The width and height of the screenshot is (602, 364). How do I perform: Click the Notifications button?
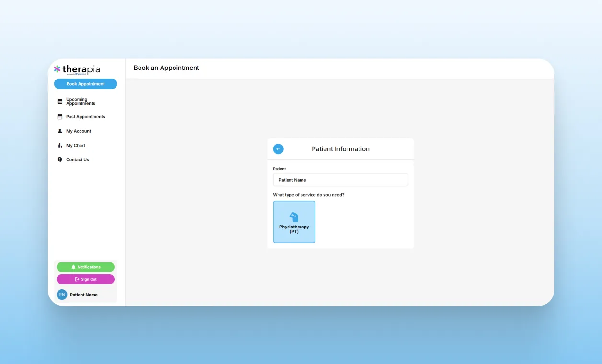[85, 267]
